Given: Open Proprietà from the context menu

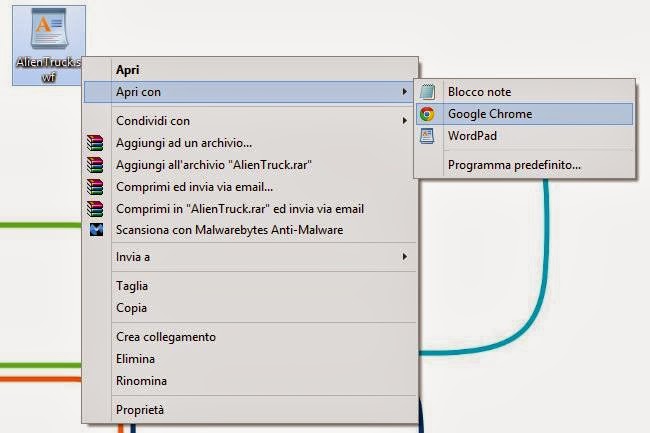Looking at the screenshot, I should 250,410.
